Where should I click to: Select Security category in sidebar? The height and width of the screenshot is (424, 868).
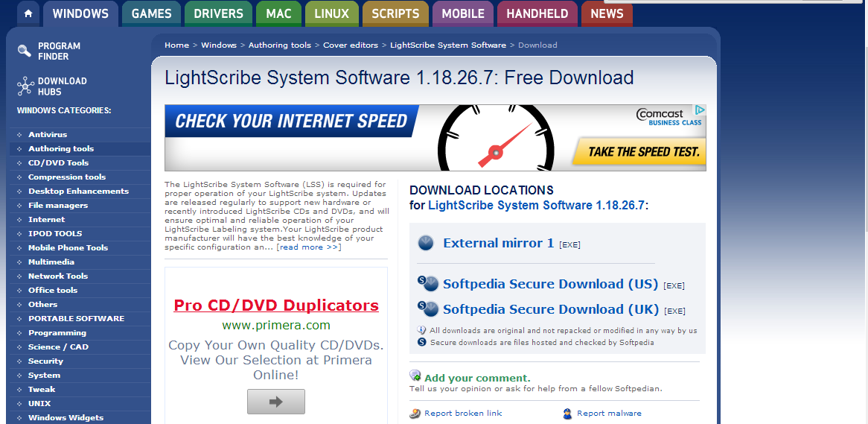45,361
